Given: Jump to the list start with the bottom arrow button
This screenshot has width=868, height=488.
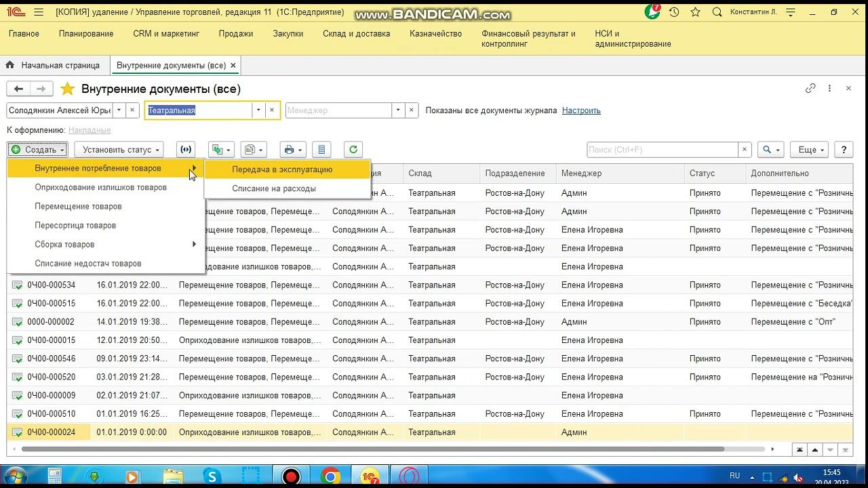Looking at the screenshot, I should click(800, 449).
